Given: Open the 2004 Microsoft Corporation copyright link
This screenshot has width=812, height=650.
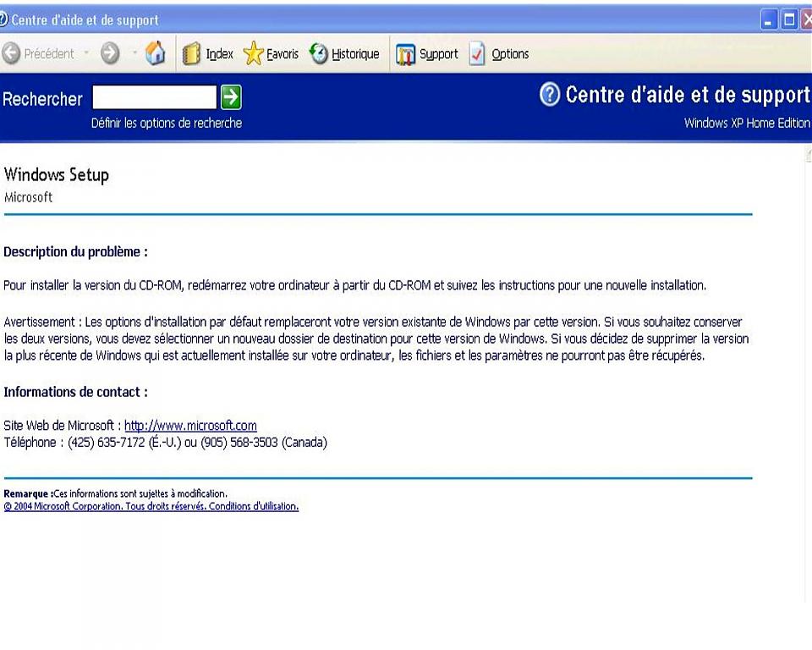Looking at the screenshot, I should (151, 506).
